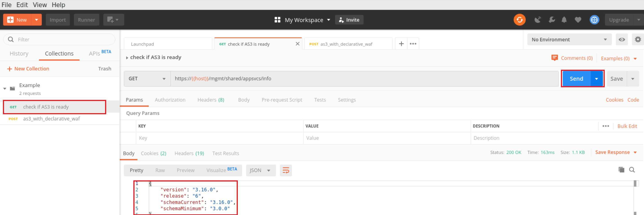Click the New Collection plus icon
The height and width of the screenshot is (215, 644).
coord(9,69)
